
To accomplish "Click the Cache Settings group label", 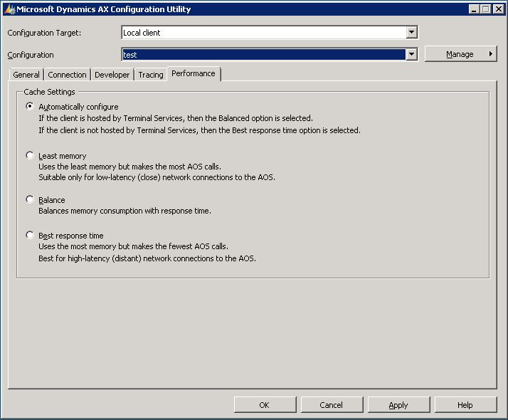I will point(49,92).
